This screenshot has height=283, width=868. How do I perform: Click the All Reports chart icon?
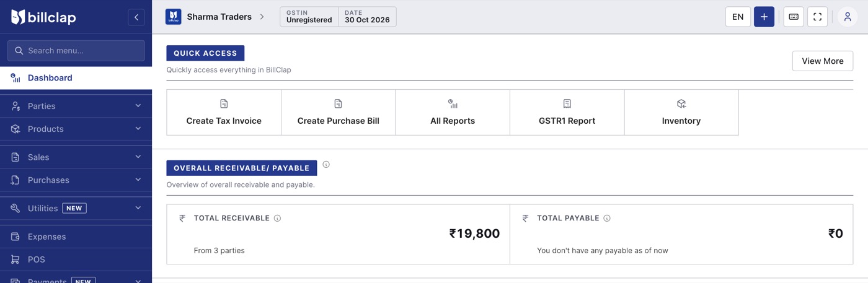453,103
